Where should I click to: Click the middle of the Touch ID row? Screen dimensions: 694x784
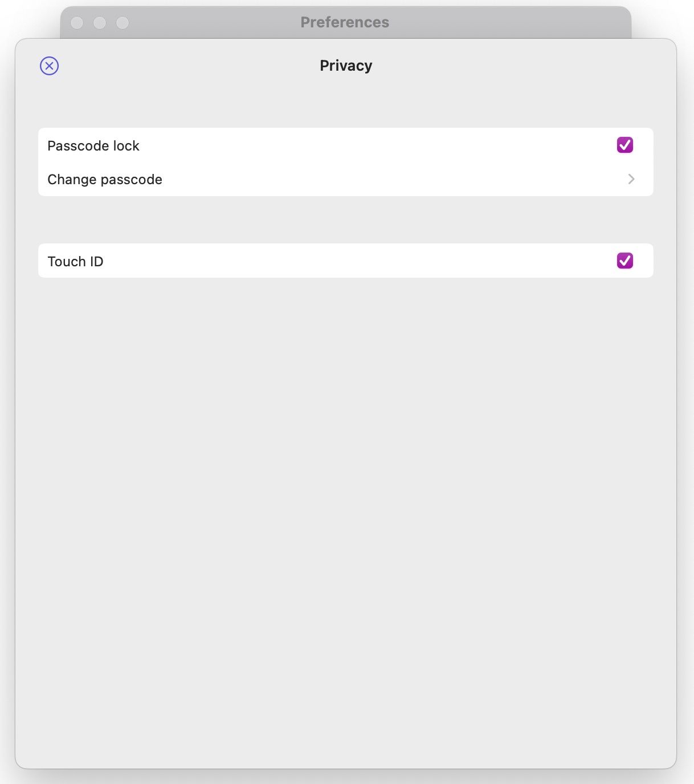(x=345, y=261)
